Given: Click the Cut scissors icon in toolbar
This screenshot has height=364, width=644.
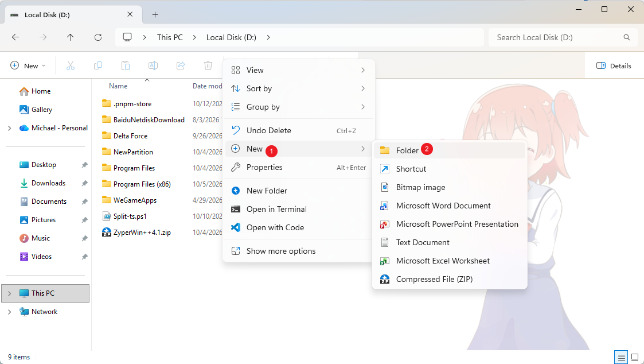Looking at the screenshot, I should [71, 66].
